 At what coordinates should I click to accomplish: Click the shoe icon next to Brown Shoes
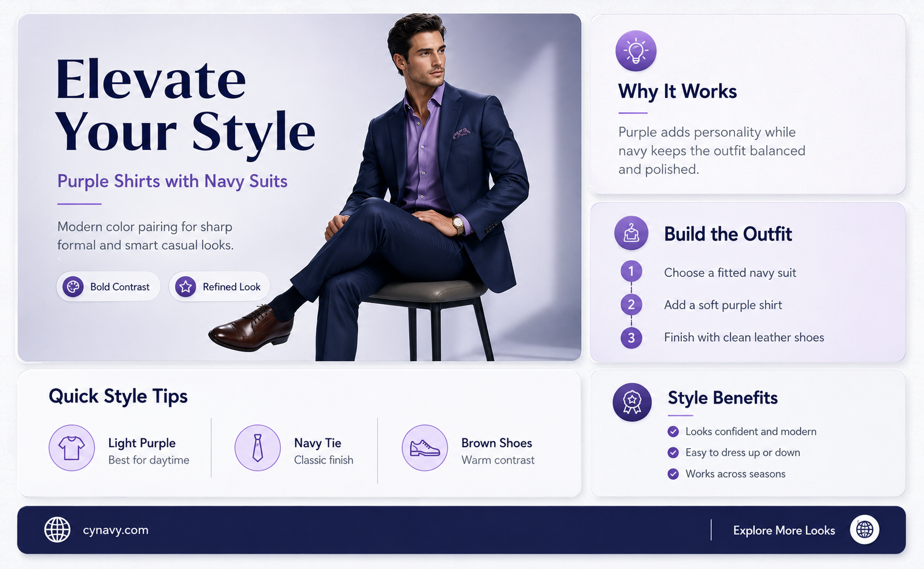(x=425, y=448)
